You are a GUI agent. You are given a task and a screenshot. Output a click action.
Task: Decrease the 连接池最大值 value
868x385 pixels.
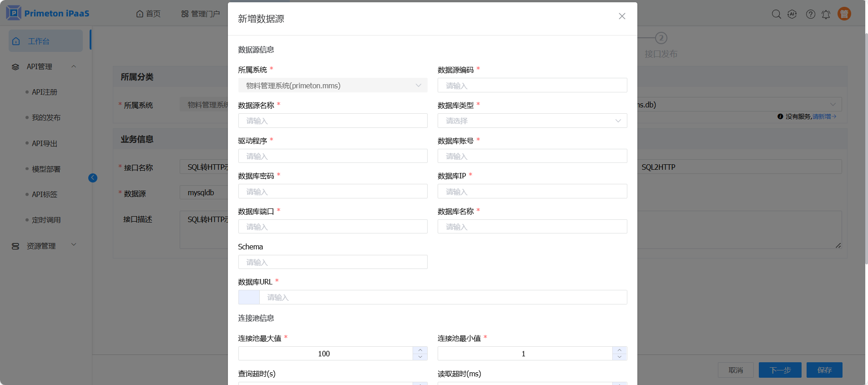(420, 357)
